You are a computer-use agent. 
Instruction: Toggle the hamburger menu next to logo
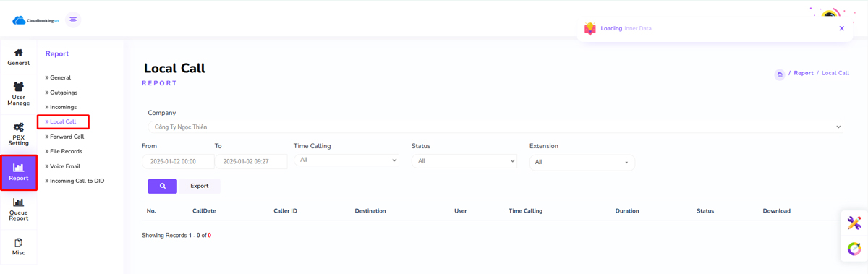[73, 20]
